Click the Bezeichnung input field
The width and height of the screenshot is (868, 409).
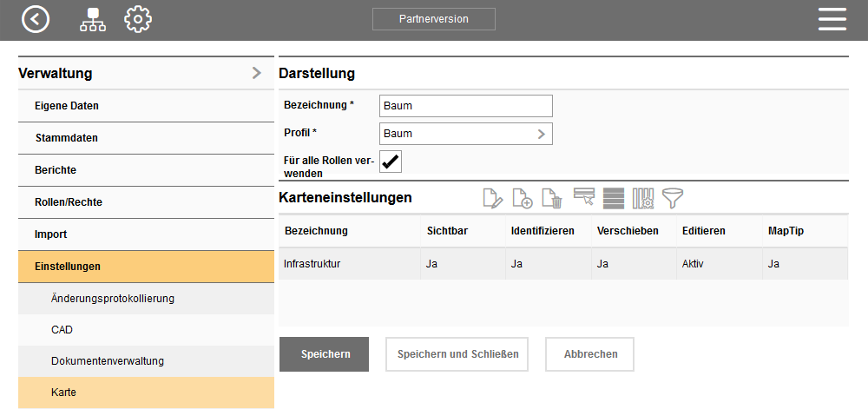click(x=465, y=106)
